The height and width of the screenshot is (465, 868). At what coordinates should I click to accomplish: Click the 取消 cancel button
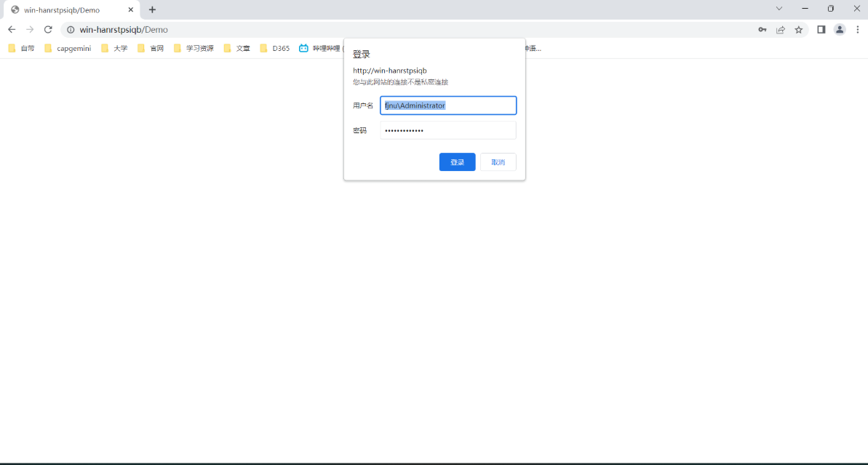[498, 162]
